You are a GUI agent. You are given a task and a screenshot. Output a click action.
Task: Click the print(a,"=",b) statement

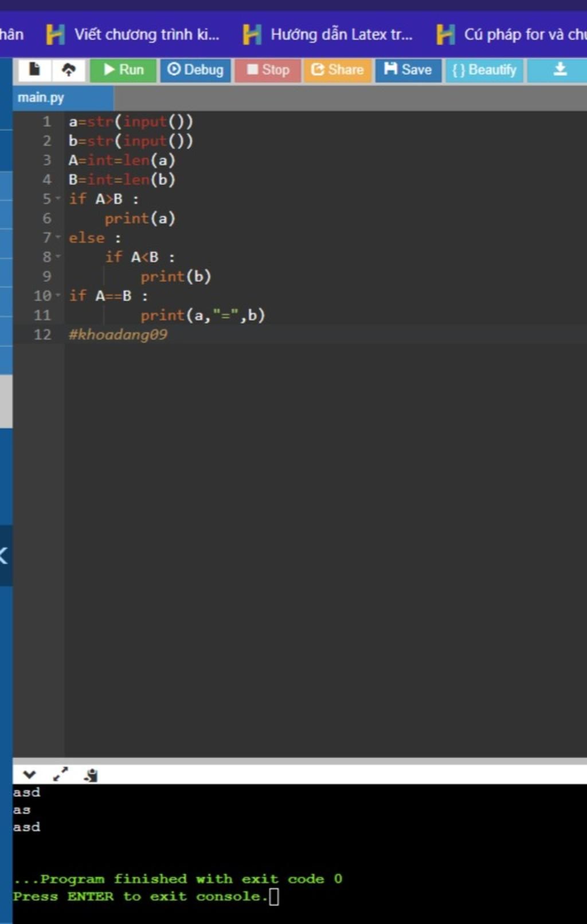pos(203,315)
